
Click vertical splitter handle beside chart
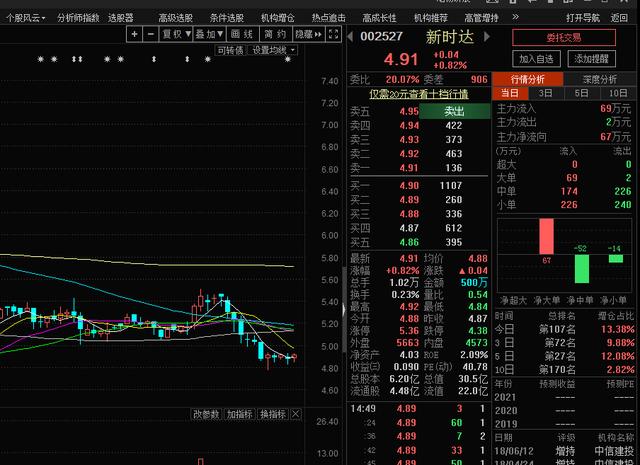[x=344, y=309]
